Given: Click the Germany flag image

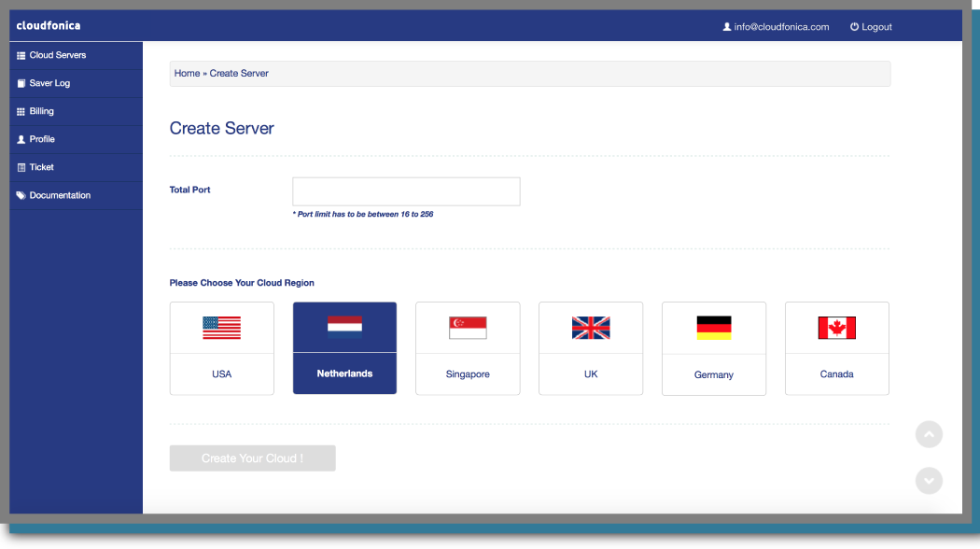Looking at the screenshot, I should point(714,328).
